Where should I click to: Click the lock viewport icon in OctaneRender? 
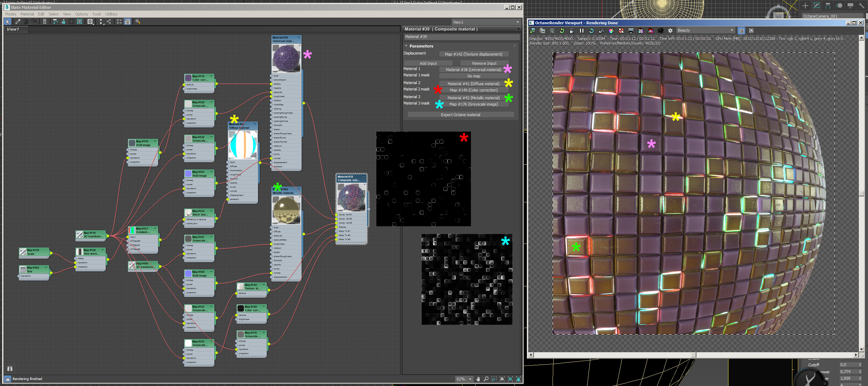pyautogui.click(x=572, y=31)
